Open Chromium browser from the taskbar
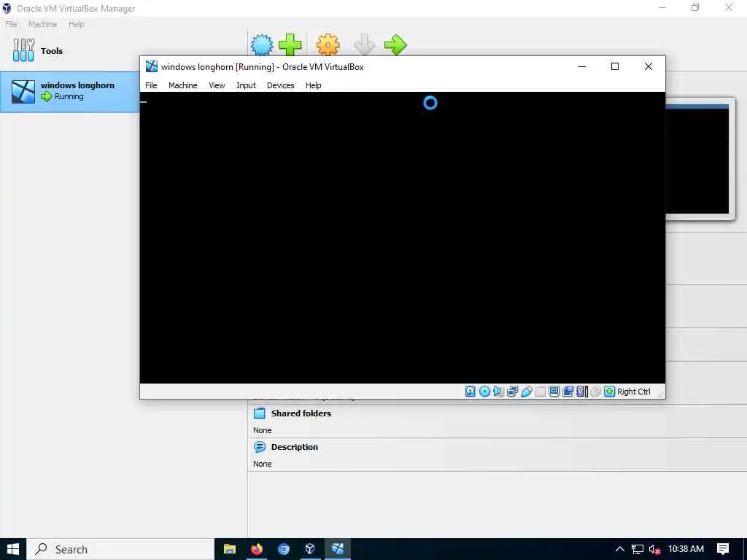This screenshot has height=560, width=747. (x=284, y=549)
